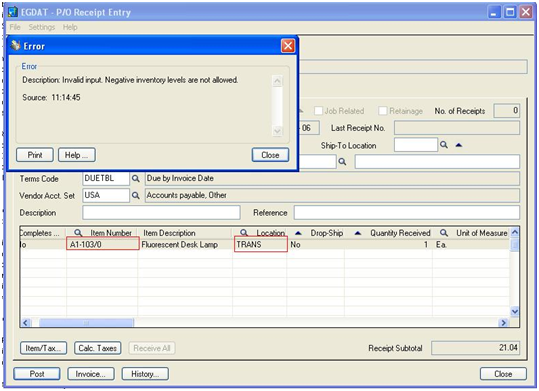Click the error text scroll up arrow
The image size is (539, 391).
(x=277, y=81)
